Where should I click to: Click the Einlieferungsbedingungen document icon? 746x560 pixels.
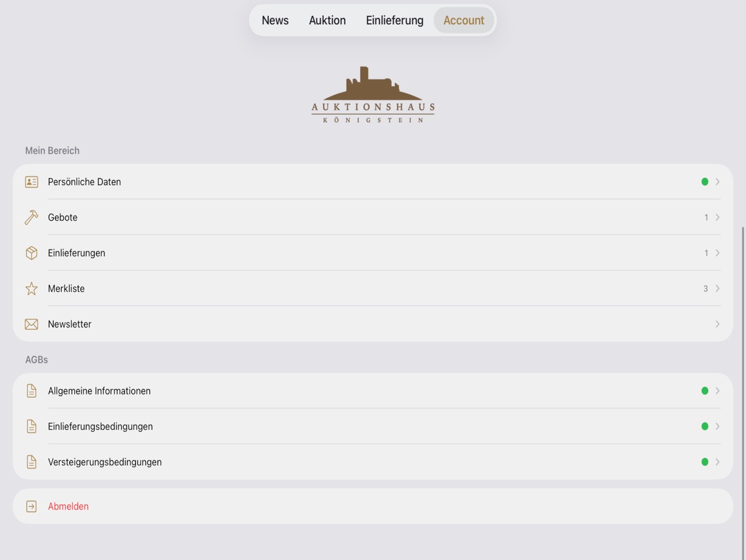point(31,426)
